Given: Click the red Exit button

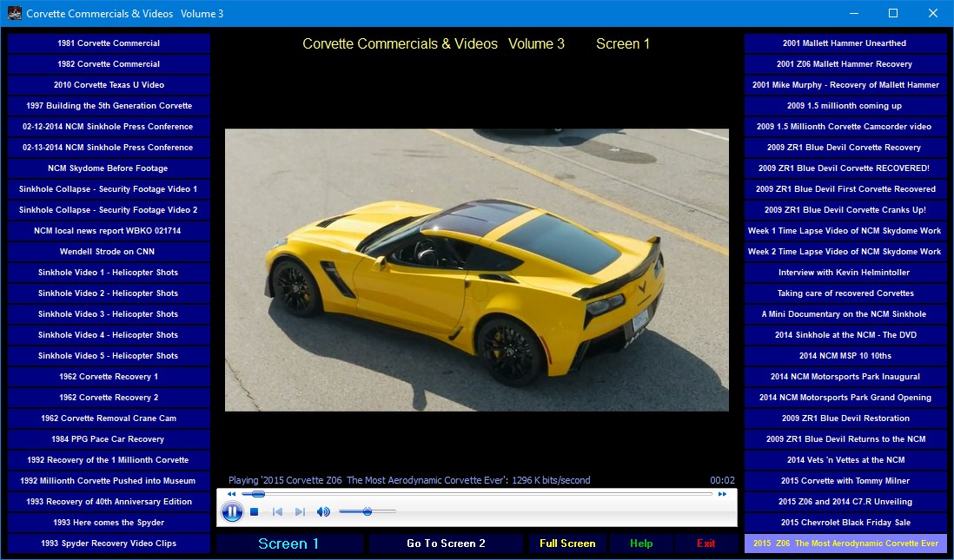Looking at the screenshot, I should 706,544.
